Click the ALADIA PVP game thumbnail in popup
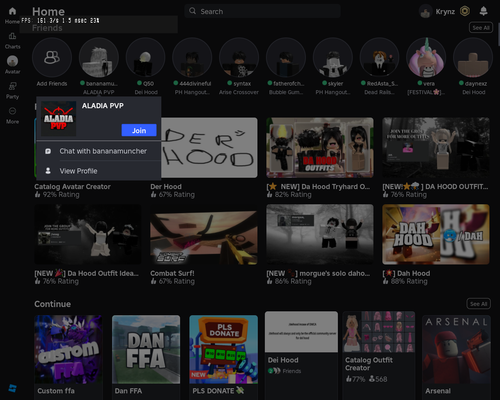This screenshot has height=400, width=500. (x=58, y=119)
